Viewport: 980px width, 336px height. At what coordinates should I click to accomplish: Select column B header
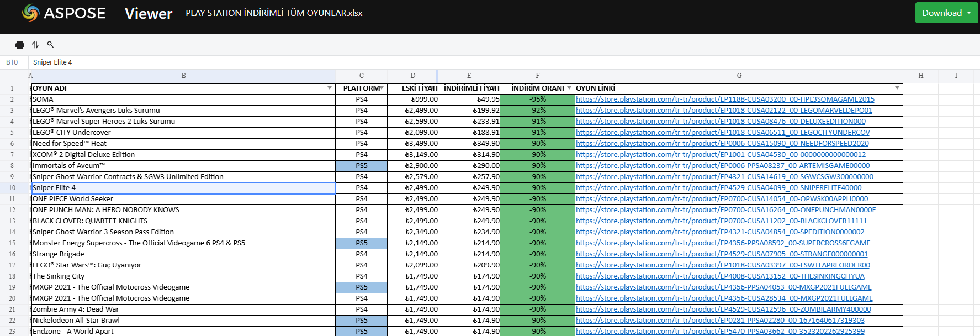coord(184,76)
